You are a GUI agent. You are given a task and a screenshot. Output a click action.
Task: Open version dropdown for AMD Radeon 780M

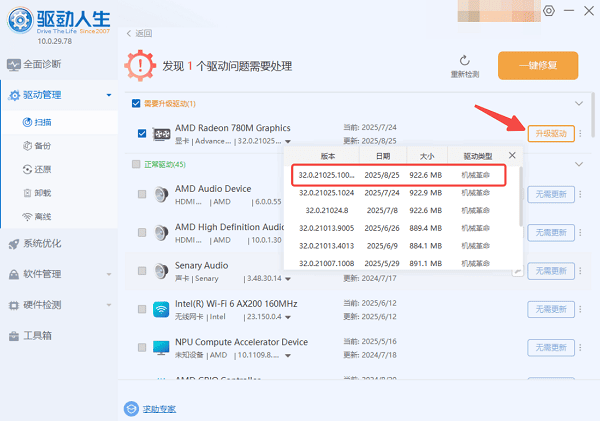288,141
